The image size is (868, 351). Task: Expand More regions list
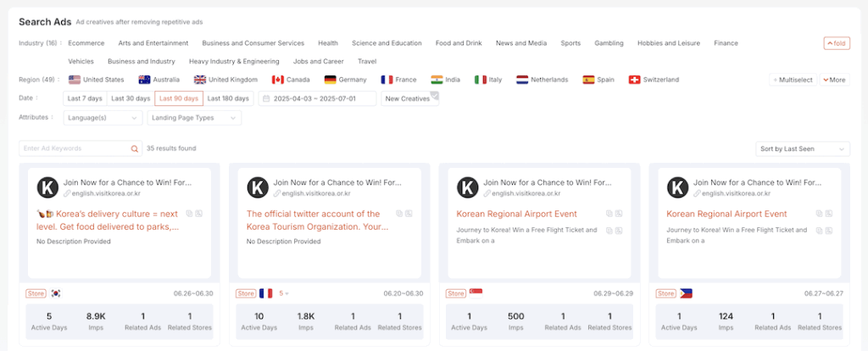click(x=835, y=80)
